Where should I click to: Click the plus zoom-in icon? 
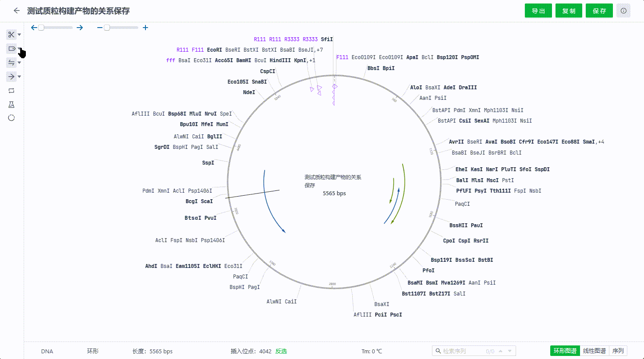click(x=145, y=28)
